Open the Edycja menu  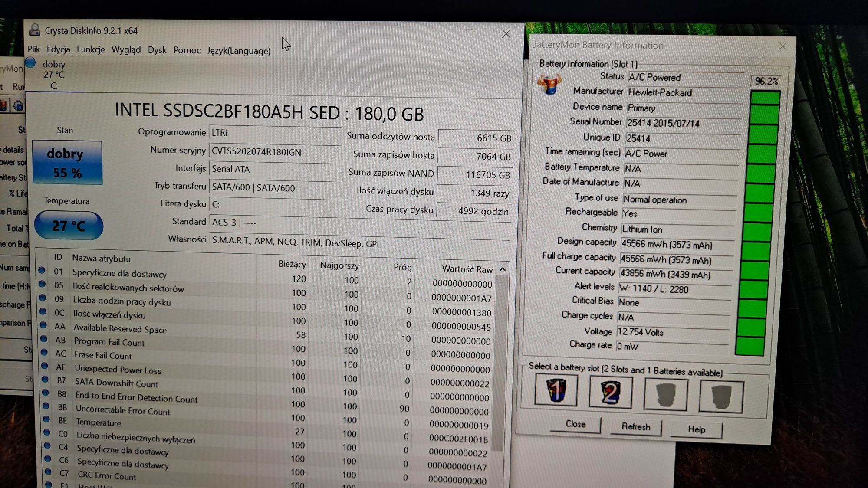tap(58, 49)
